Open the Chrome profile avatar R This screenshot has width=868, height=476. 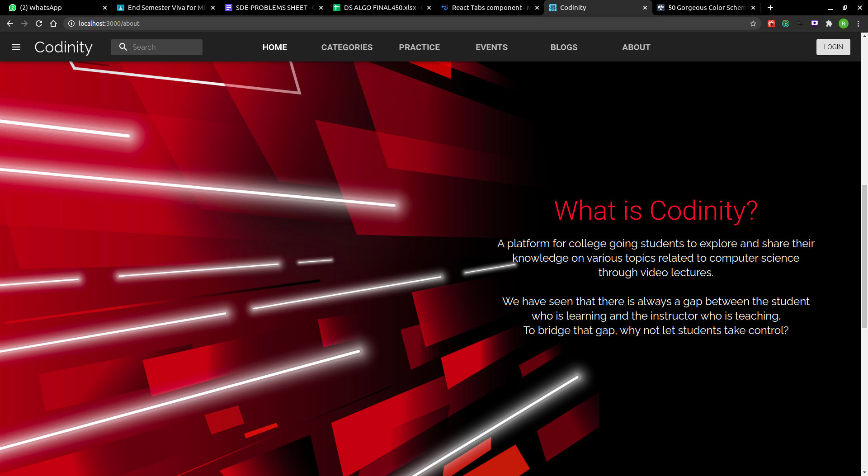(x=844, y=23)
